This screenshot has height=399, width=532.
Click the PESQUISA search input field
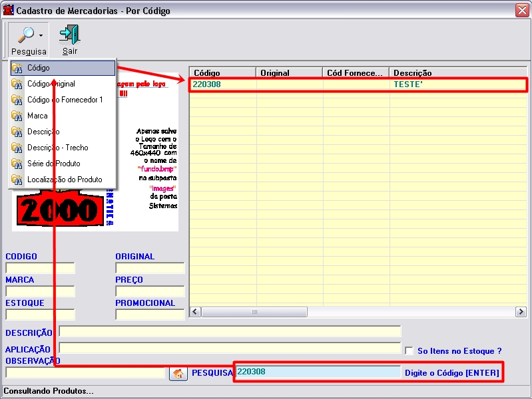[x=318, y=372]
